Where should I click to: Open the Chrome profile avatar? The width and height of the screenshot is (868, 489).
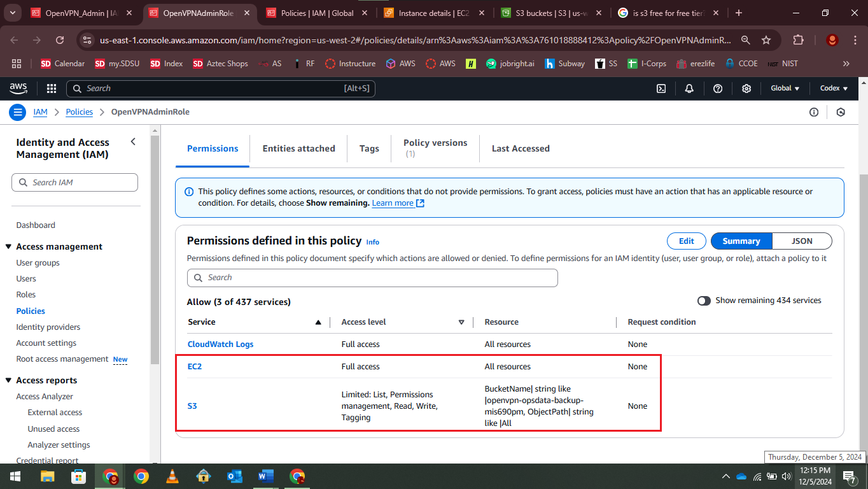832,39
